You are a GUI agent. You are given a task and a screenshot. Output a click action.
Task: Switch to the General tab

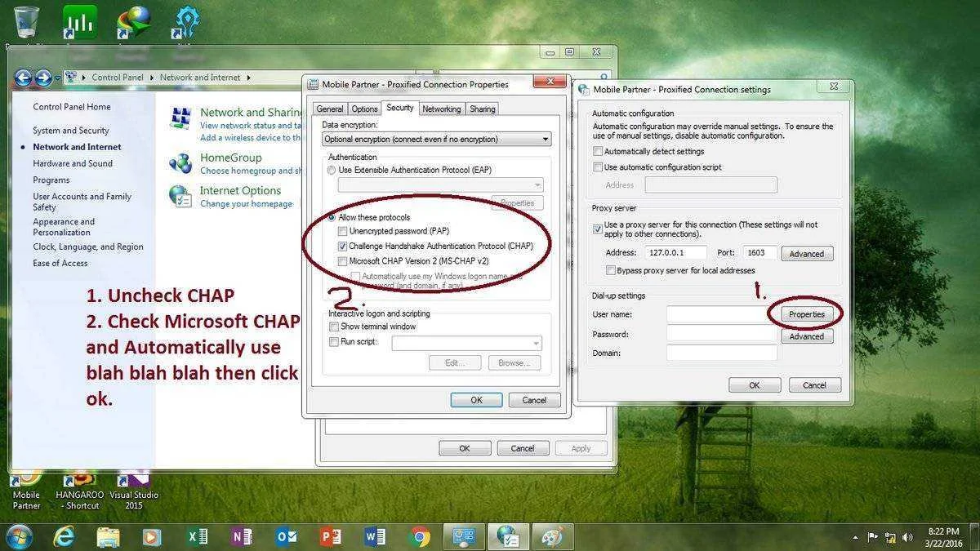tap(330, 109)
